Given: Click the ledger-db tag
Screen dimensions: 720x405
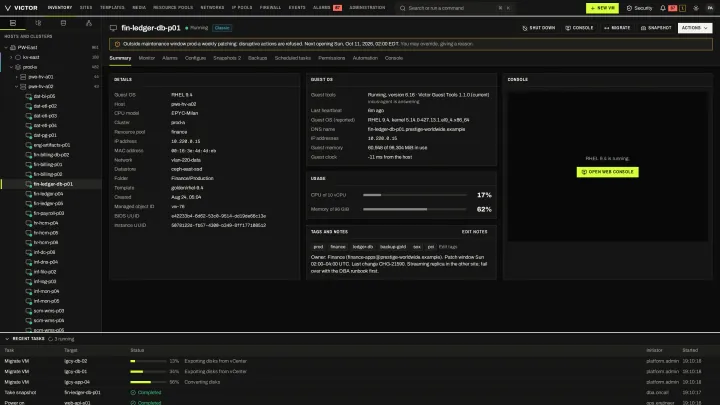Looking at the screenshot, I should (x=363, y=247).
